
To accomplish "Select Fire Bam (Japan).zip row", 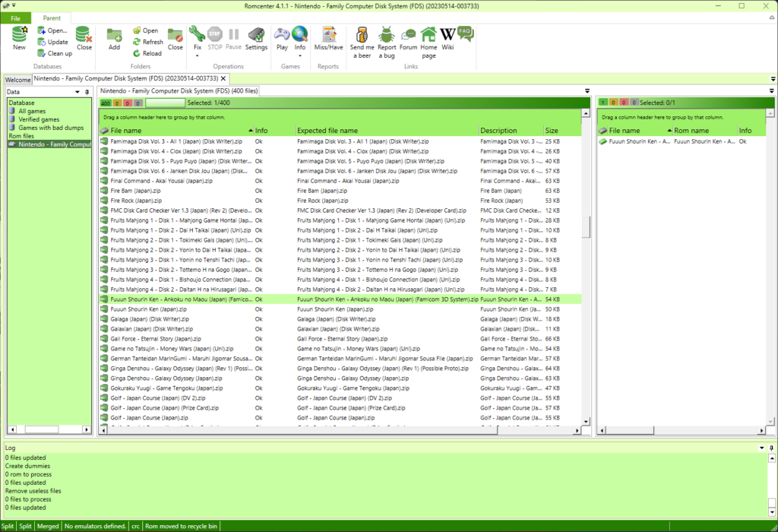I will (x=340, y=191).
